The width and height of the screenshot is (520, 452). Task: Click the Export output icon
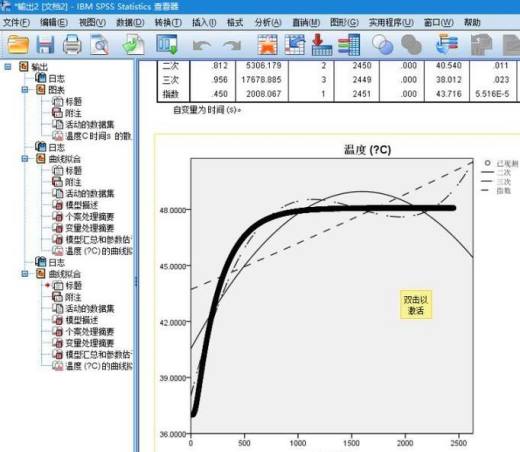click(133, 45)
